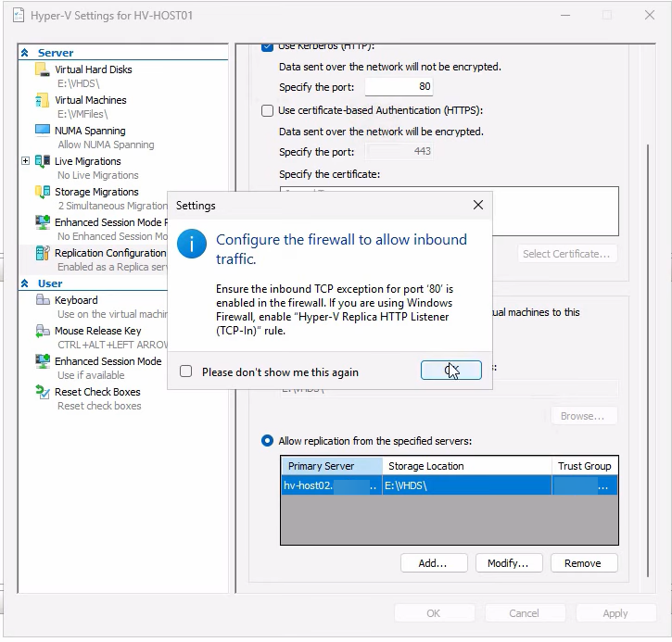Open Storage Migrations settings

[96, 192]
